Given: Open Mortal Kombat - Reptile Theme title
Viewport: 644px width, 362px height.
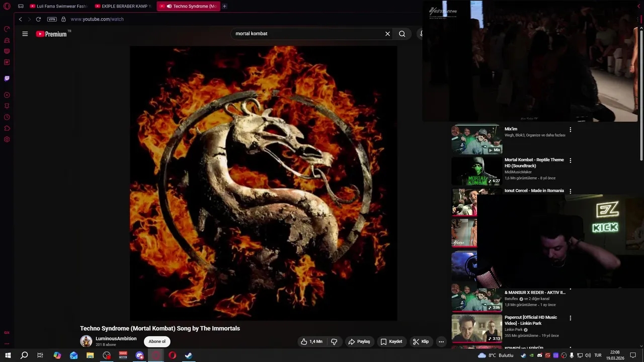Looking at the screenshot, I should click(534, 163).
